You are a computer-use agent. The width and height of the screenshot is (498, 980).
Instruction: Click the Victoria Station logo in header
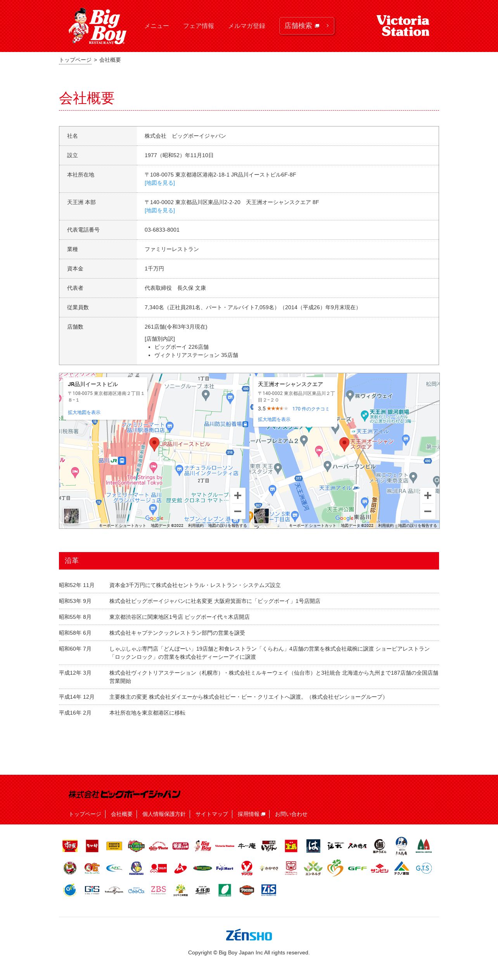coord(403,26)
